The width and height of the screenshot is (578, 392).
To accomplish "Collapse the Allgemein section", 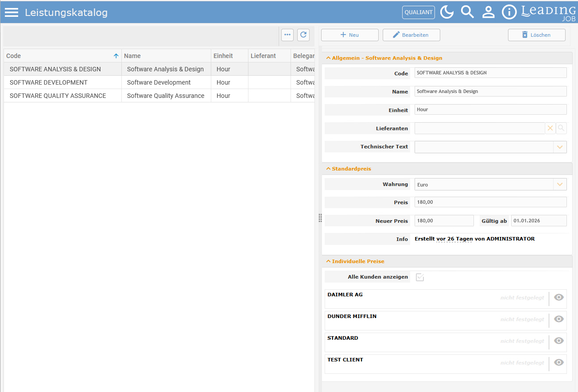I will tap(328, 58).
